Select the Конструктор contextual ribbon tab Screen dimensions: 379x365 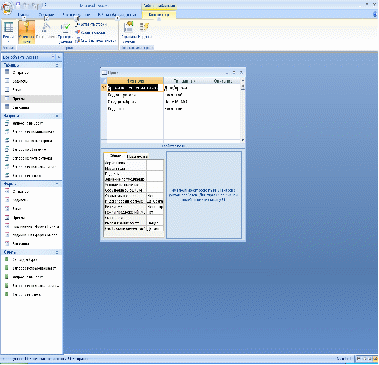point(159,15)
